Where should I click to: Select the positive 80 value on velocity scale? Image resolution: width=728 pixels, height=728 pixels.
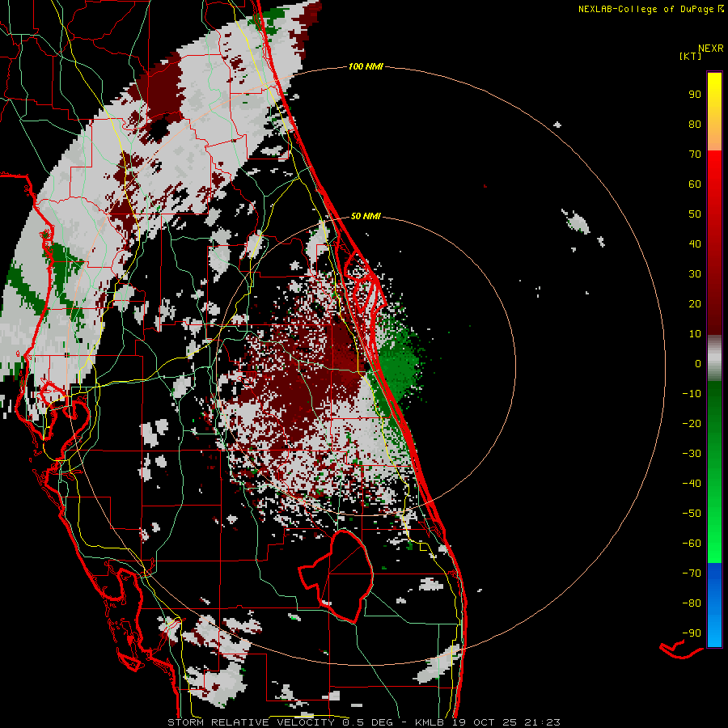coord(695,125)
